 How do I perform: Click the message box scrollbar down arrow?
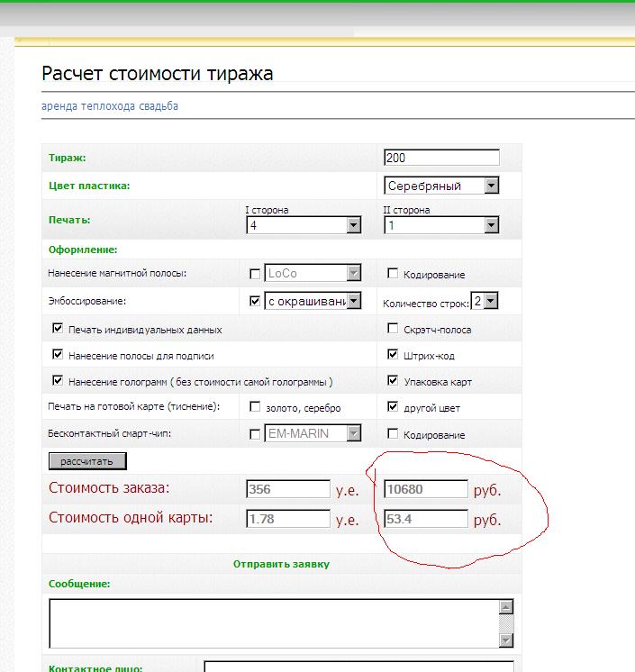pos(506,640)
